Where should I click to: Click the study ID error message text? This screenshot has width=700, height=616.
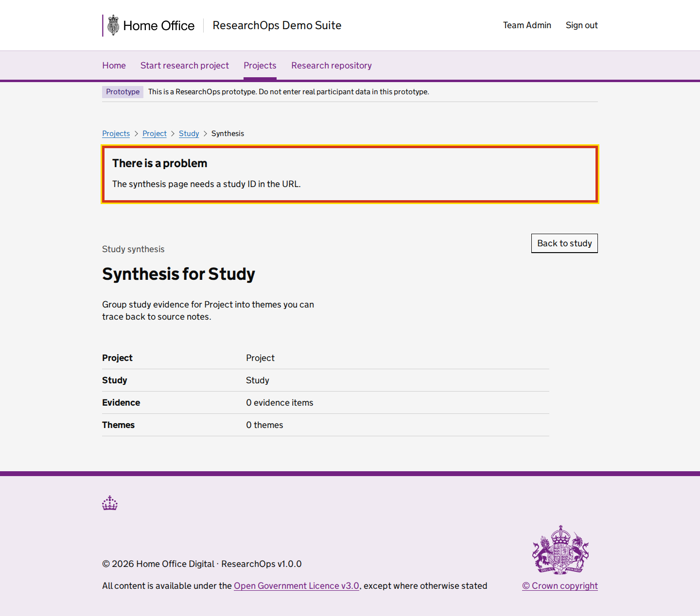tap(207, 184)
